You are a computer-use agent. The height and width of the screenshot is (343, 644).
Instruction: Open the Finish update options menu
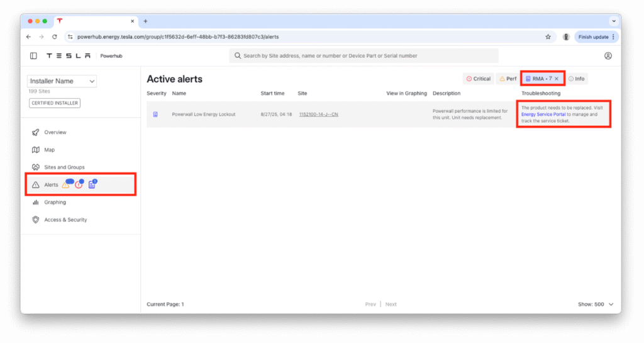pyautogui.click(x=613, y=37)
